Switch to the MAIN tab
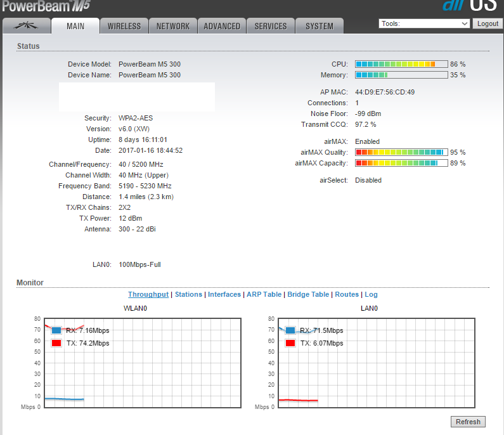This screenshot has width=504, height=435. point(75,26)
